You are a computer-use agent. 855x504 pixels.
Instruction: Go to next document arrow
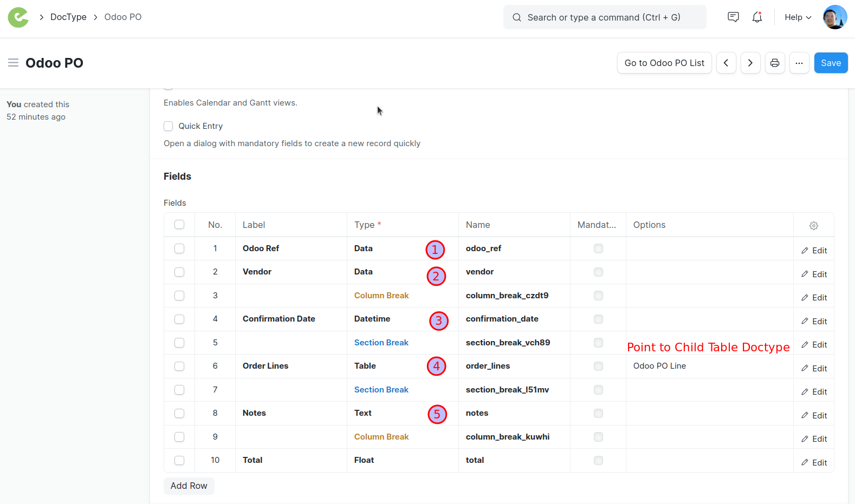coord(750,63)
